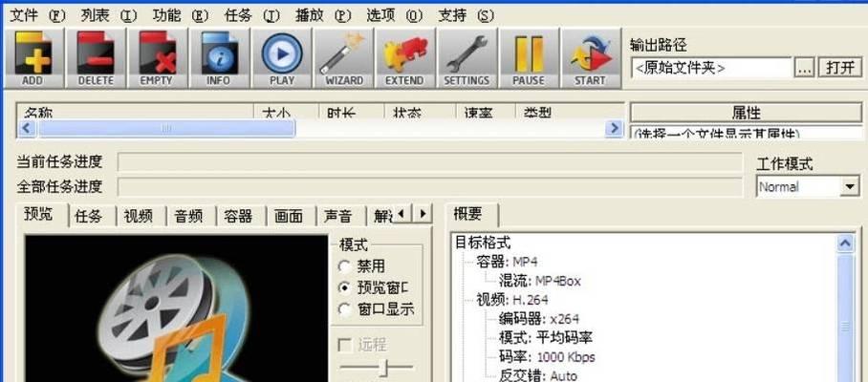Open the 任务 (J) menu

point(251,15)
